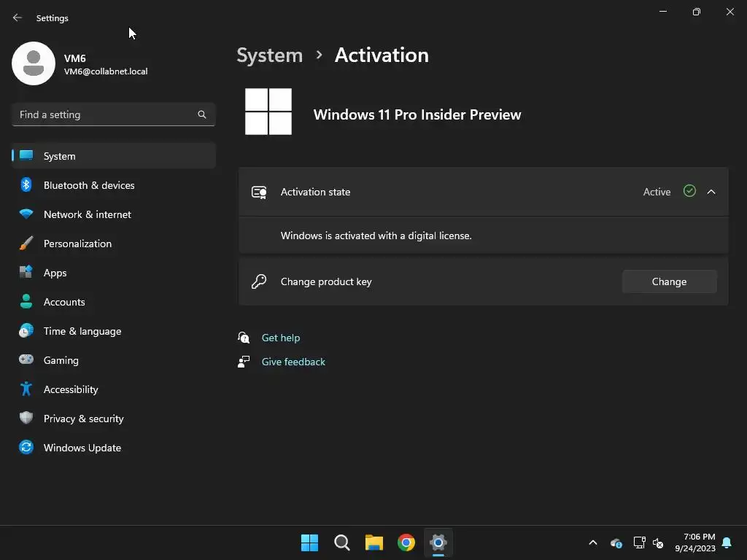Open File Explorer from the taskbar
The width and height of the screenshot is (747, 560).
coord(374,542)
